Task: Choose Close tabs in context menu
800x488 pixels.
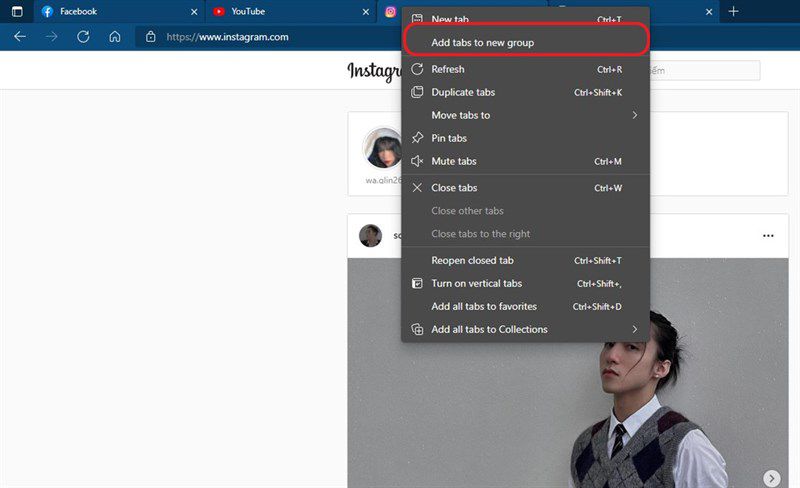Action: (526, 188)
